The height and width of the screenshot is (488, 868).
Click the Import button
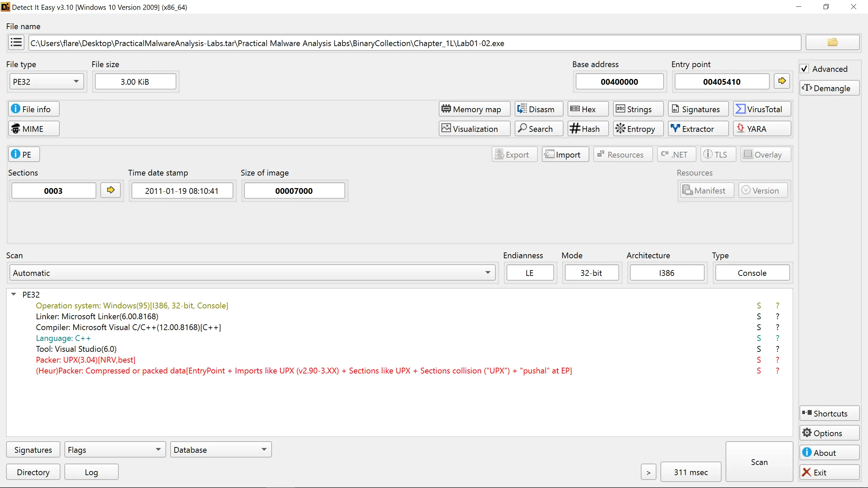565,155
